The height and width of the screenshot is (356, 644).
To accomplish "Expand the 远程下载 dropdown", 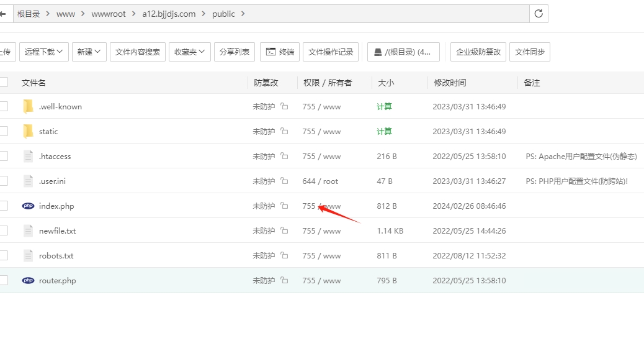I will click(44, 52).
